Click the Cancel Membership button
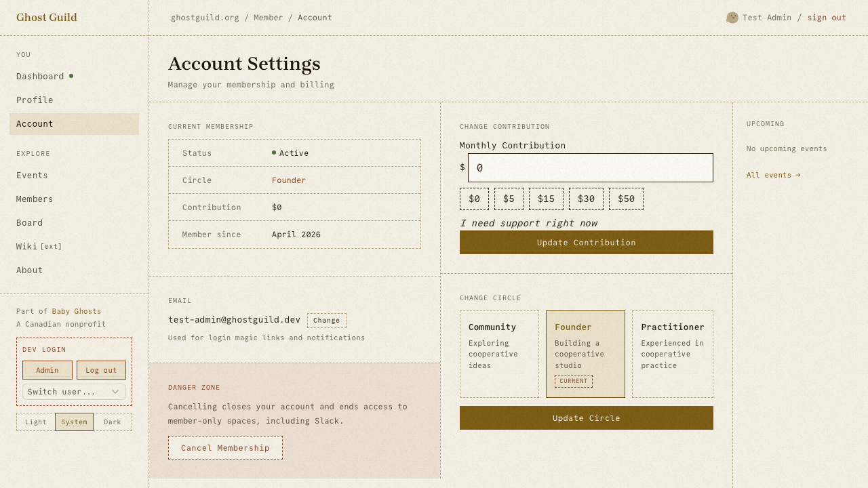868x488 pixels. (x=225, y=448)
